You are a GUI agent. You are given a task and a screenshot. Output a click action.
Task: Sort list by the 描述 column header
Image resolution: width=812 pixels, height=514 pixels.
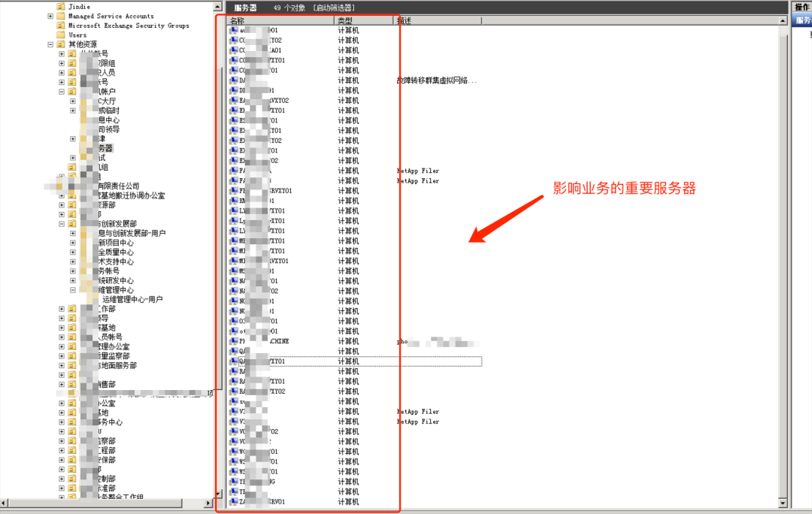tap(438, 21)
